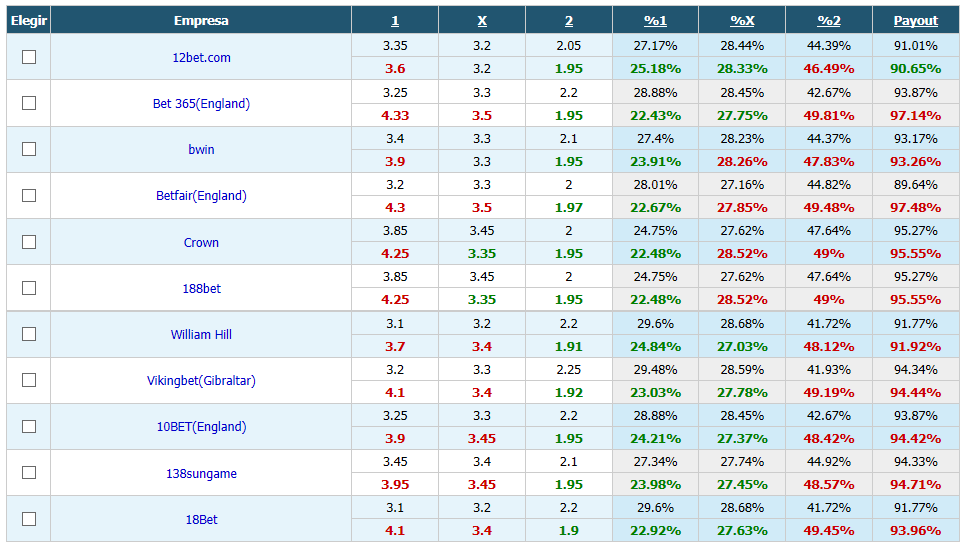963x542 pixels.
Task: Open the Vikingbet(Gibraltar) link
Action: point(201,381)
